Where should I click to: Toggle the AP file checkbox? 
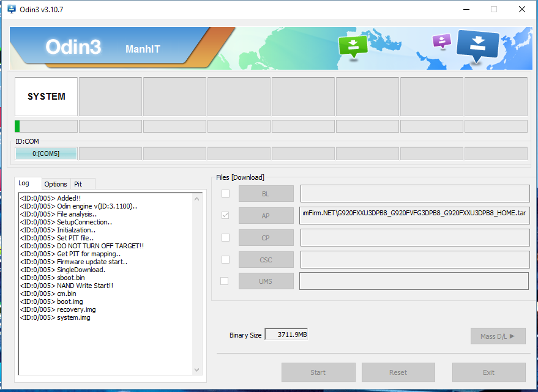point(225,215)
